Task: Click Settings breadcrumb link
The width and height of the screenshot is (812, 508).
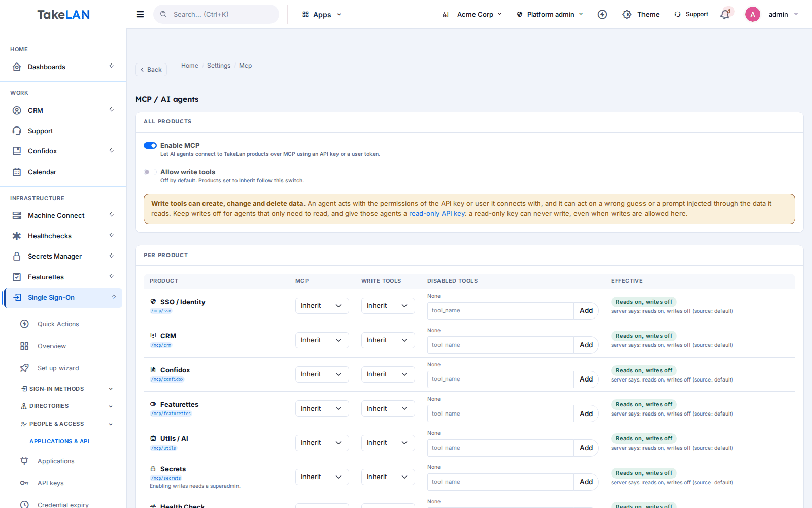Action: (x=219, y=66)
